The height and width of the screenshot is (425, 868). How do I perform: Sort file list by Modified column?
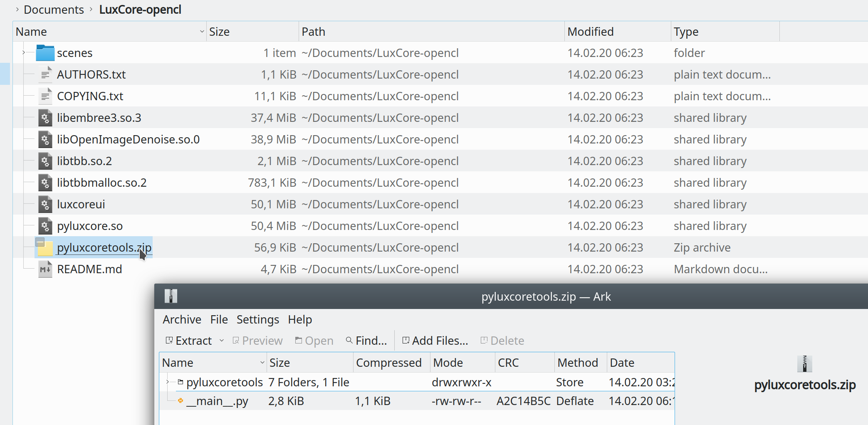pyautogui.click(x=590, y=32)
